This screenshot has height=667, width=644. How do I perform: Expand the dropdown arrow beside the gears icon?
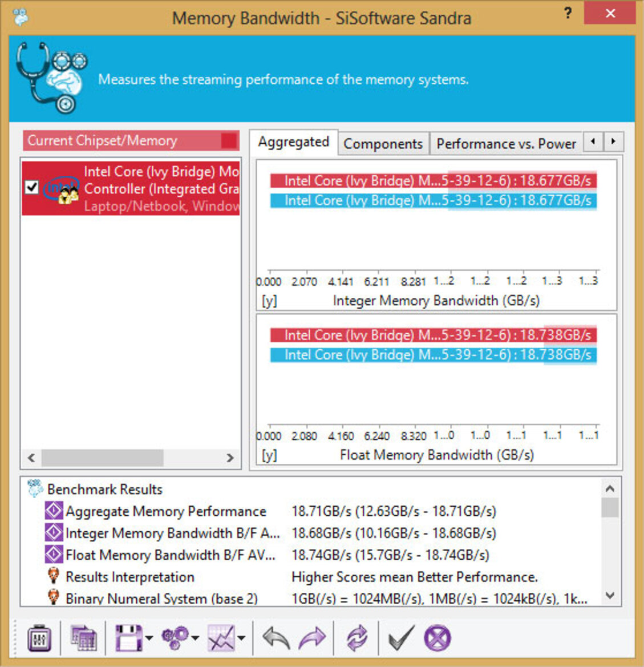[195, 638]
